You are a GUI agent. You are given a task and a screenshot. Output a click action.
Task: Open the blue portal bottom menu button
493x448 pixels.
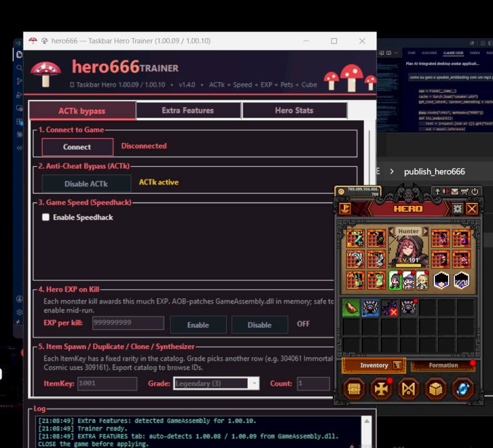click(463, 389)
